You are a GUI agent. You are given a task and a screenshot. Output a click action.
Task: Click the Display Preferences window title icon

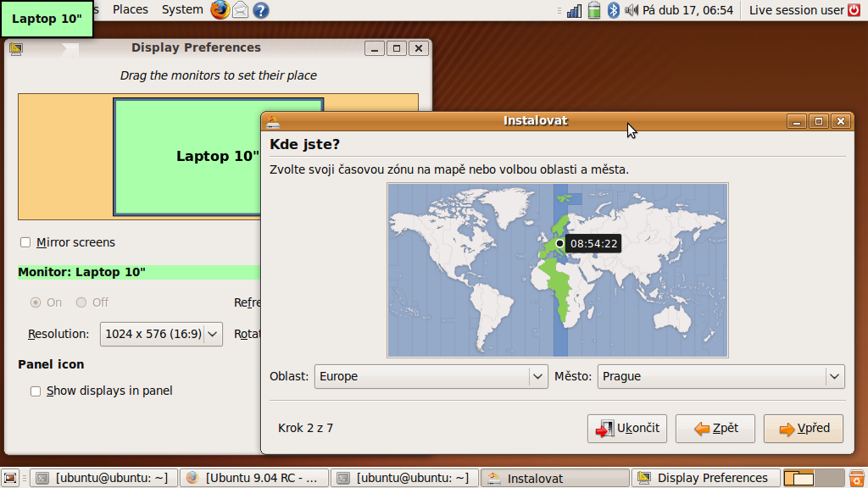pyautogui.click(x=16, y=48)
